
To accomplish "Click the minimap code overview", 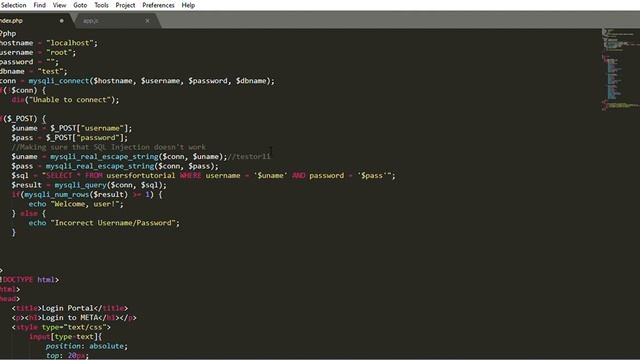I will [x=620, y=69].
